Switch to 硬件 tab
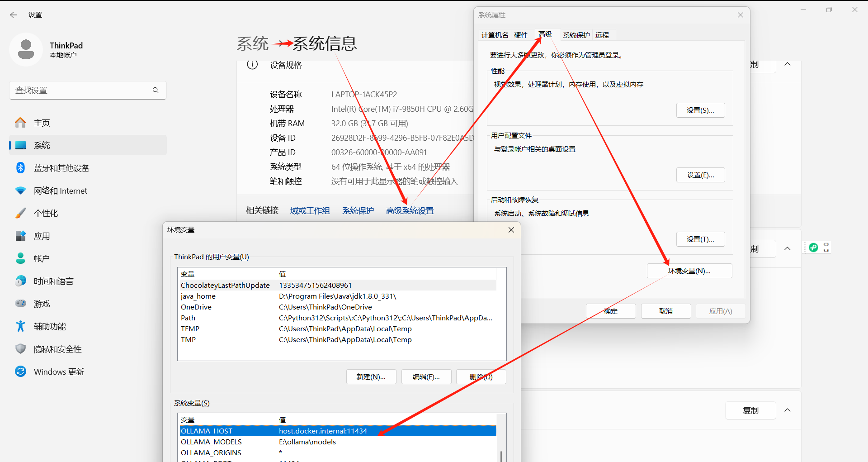The height and width of the screenshot is (462, 868). [521, 35]
